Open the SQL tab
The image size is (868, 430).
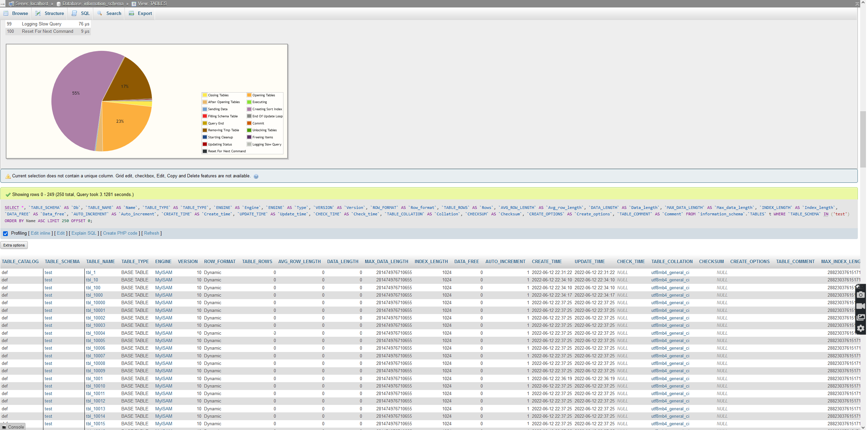pyautogui.click(x=81, y=13)
